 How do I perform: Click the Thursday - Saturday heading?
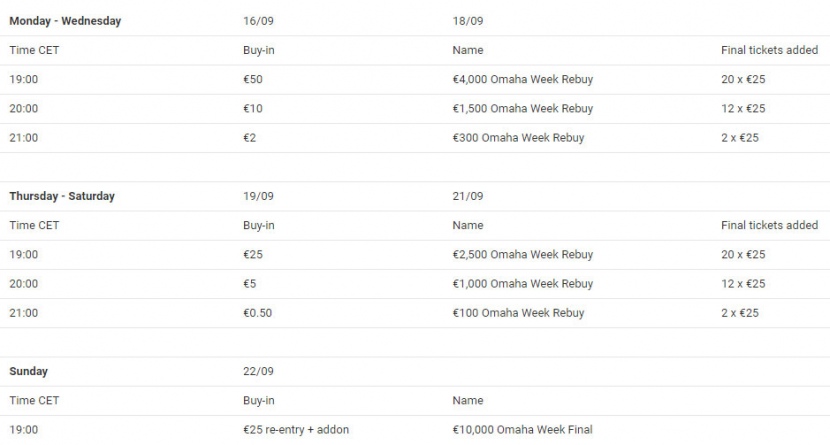point(62,196)
